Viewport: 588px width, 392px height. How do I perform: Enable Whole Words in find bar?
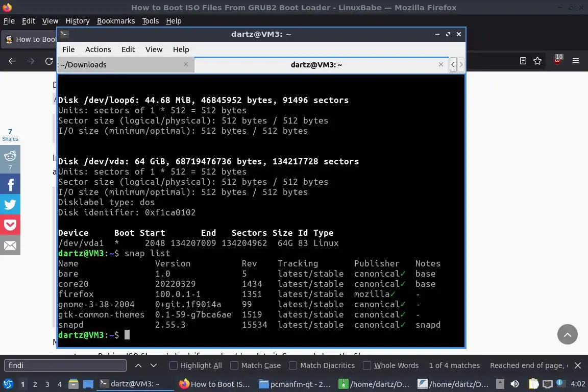tap(391, 365)
